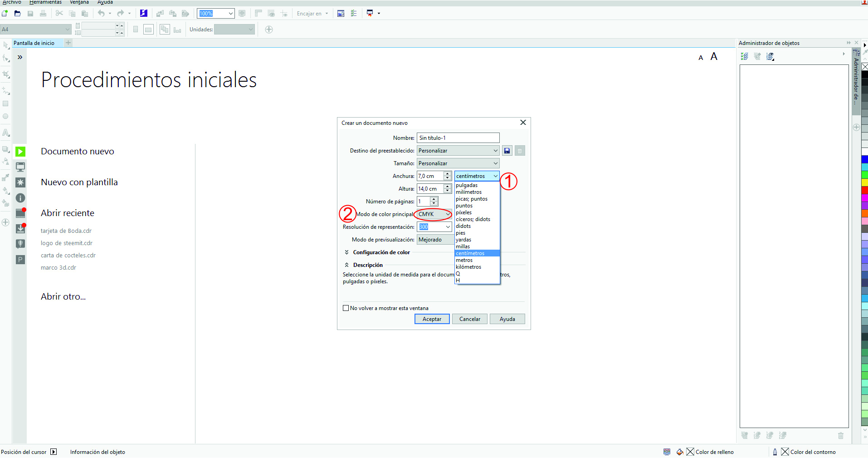Open the Tamaño dropdown
The width and height of the screenshot is (868, 458).
458,163
